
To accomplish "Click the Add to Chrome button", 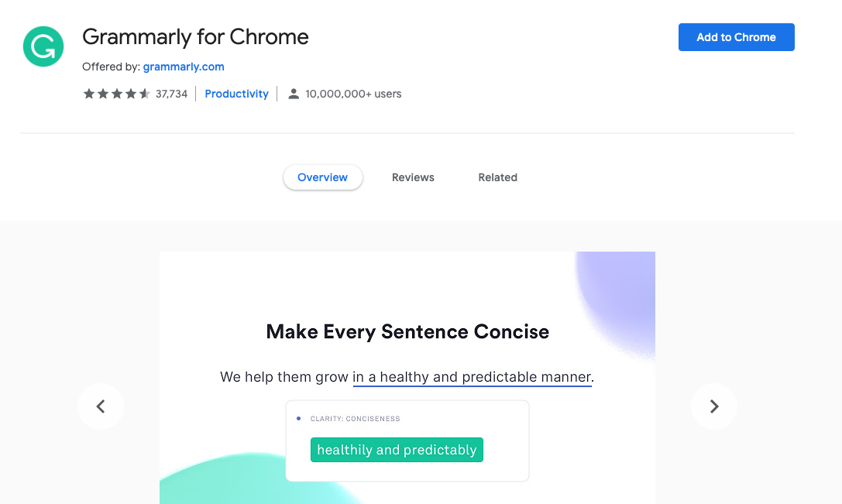I will pos(736,36).
